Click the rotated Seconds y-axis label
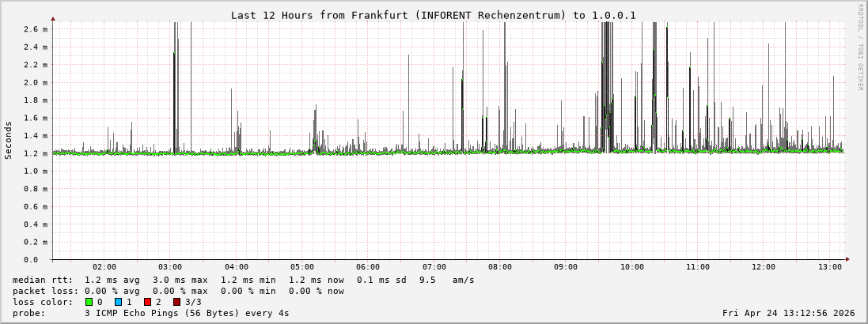The image size is (868, 324). click(x=9, y=140)
